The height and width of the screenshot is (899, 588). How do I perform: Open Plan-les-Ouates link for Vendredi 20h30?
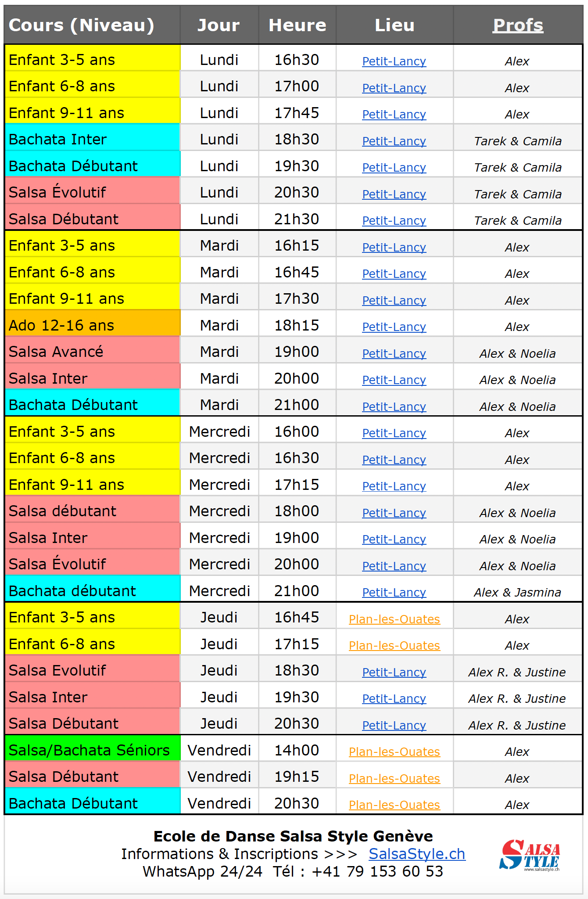(394, 805)
